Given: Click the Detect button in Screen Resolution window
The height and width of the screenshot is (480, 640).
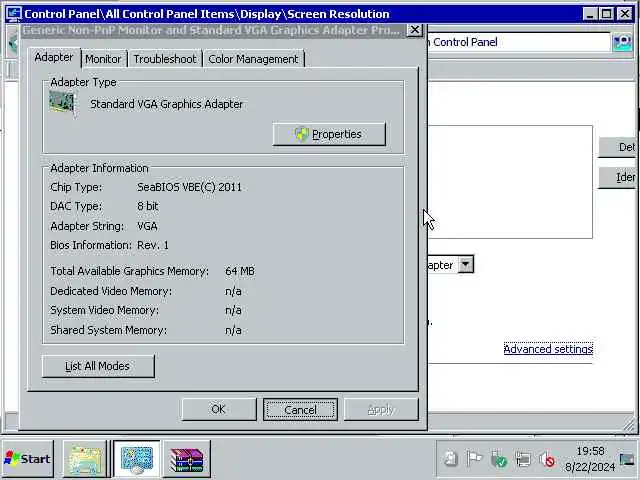Looking at the screenshot, I should (618, 147).
